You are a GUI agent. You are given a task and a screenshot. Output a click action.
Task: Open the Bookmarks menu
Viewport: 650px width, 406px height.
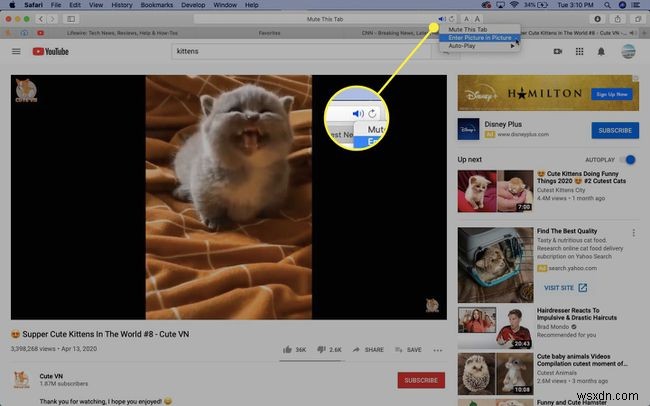[157, 5]
